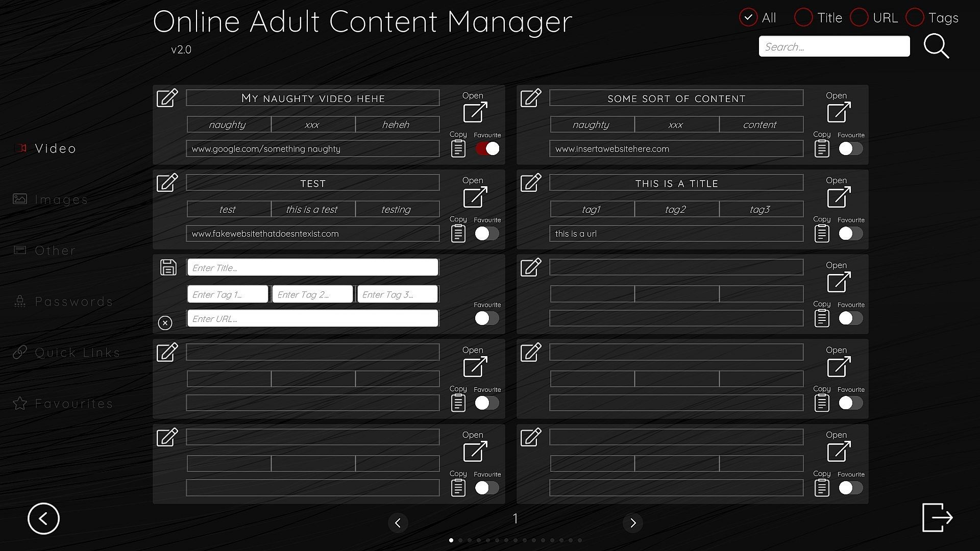The width and height of the screenshot is (980, 551).
Task: Save the new entry with floppy icon
Action: pyautogui.click(x=168, y=267)
